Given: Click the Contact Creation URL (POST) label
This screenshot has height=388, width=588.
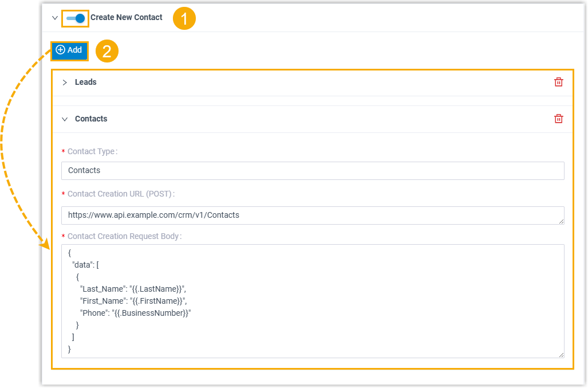Looking at the screenshot, I should coord(120,194).
